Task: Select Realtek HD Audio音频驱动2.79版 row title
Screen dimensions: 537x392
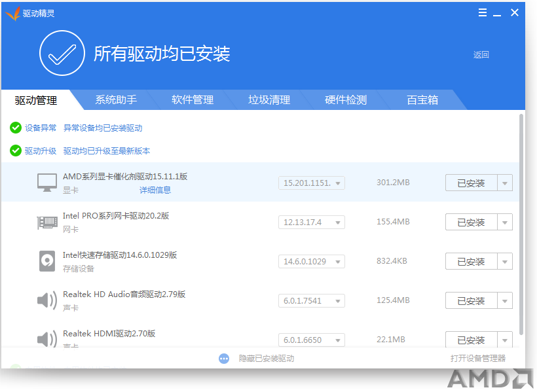Action: (124, 294)
